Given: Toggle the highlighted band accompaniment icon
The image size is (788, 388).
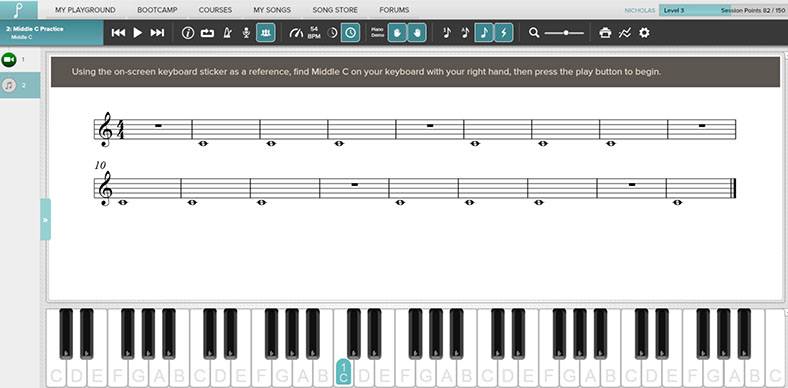Looking at the screenshot, I should pos(265,33).
